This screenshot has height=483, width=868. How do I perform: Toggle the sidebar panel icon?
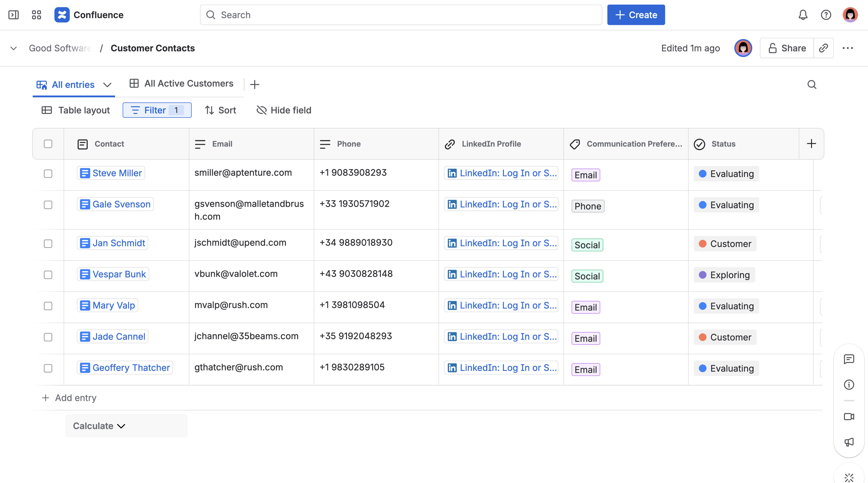point(14,15)
